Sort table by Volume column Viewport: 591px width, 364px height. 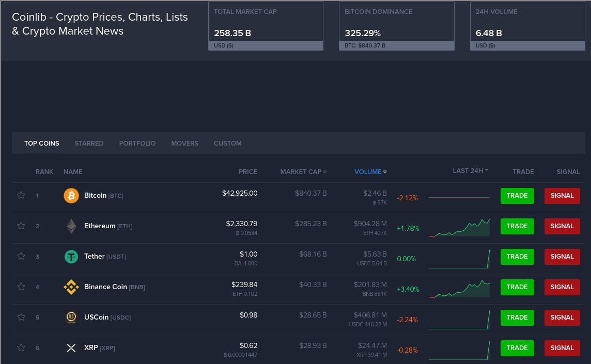point(370,172)
